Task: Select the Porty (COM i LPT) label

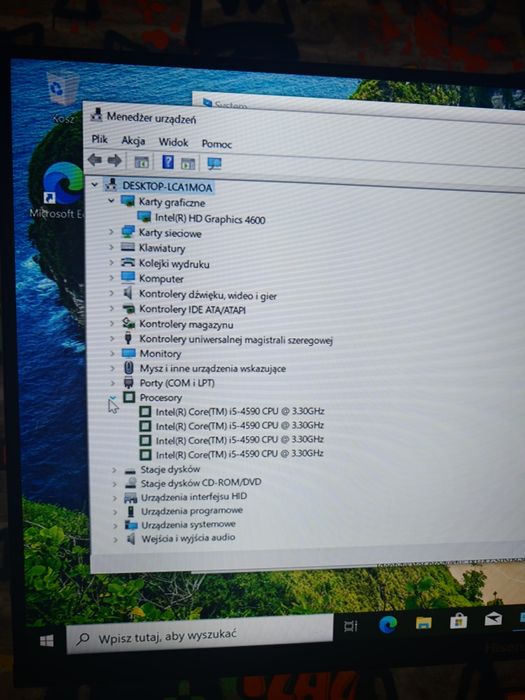Action: pos(177,383)
